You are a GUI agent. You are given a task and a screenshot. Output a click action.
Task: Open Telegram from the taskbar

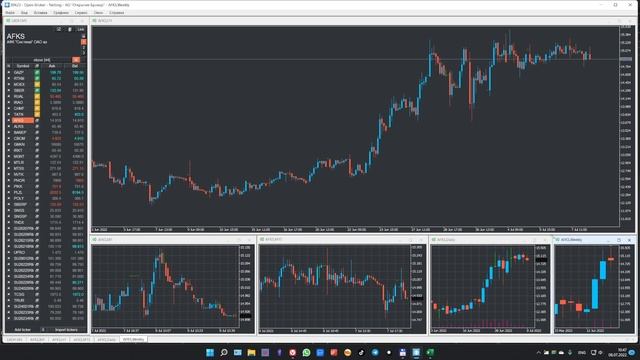(375, 352)
